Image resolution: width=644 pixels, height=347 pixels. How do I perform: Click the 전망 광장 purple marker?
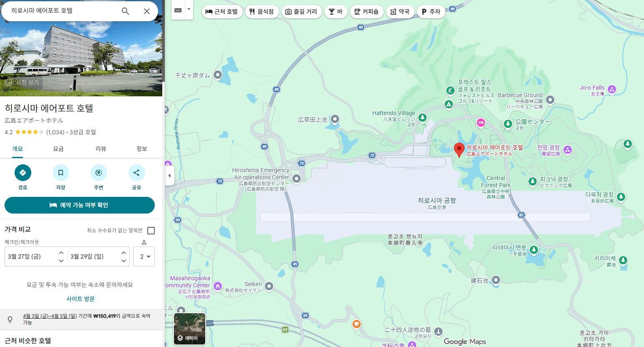[568, 150]
